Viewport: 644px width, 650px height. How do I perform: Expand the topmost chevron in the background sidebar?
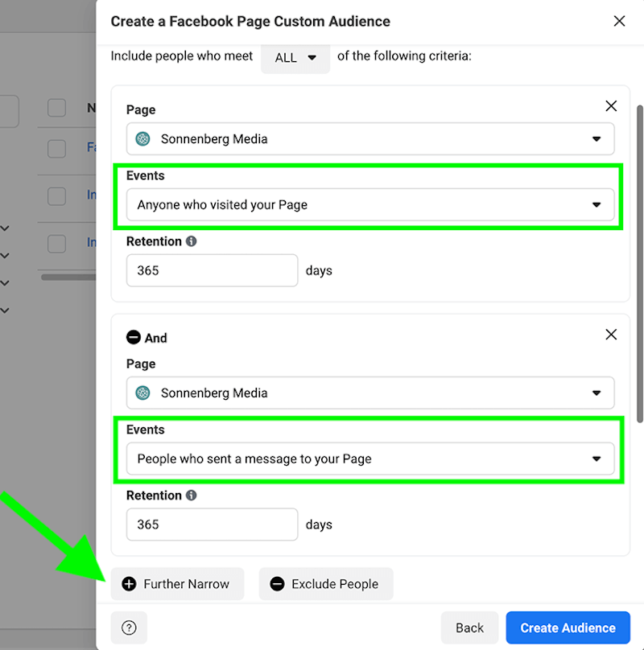coord(5,228)
